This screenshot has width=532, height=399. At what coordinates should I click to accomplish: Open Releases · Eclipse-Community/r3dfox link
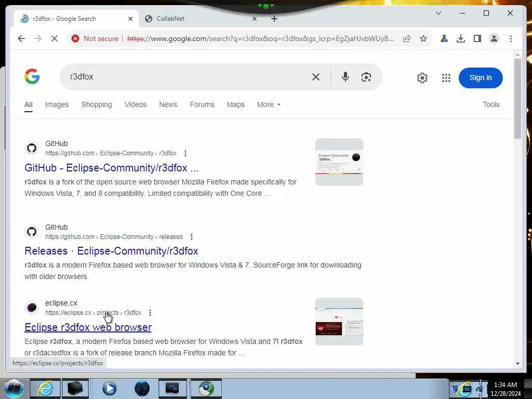pos(111,251)
